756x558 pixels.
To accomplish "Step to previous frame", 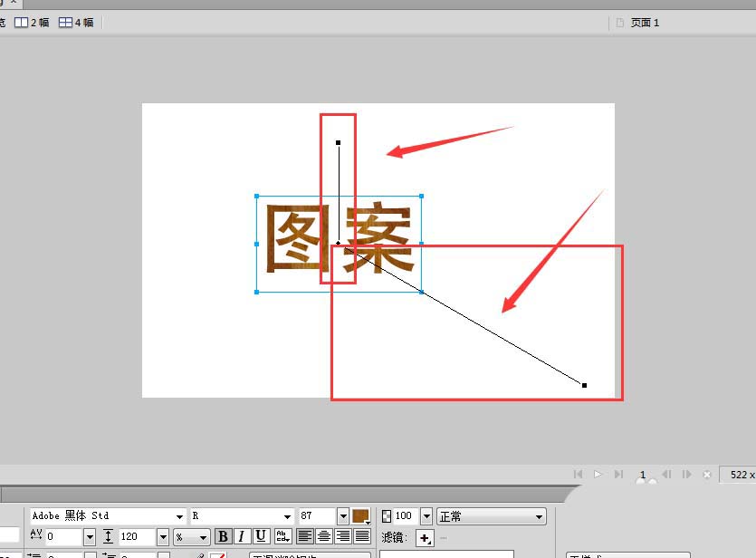I will (x=666, y=474).
